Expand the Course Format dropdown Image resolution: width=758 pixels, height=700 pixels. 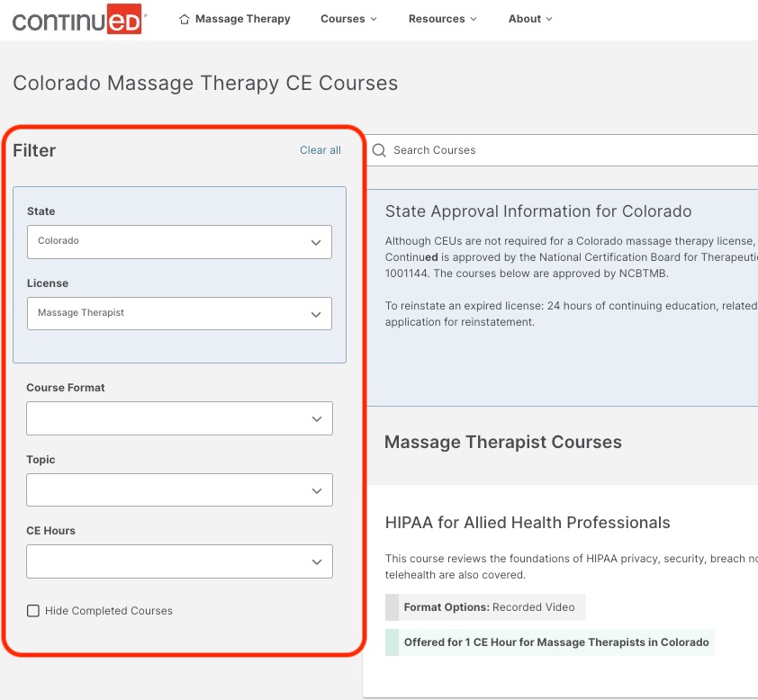179,417
